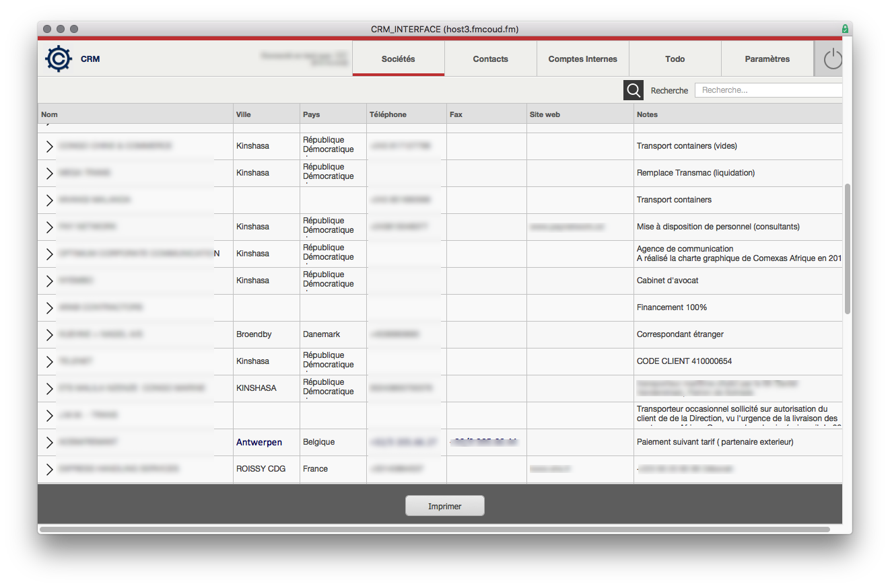Expand the row noted Transport containers
The width and height of the screenshot is (890, 588).
tap(49, 200)
